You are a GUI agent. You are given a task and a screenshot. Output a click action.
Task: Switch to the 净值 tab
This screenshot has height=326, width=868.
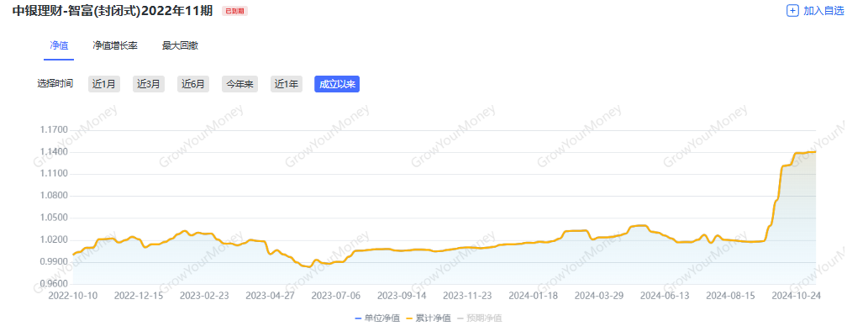tap(59, 45)
